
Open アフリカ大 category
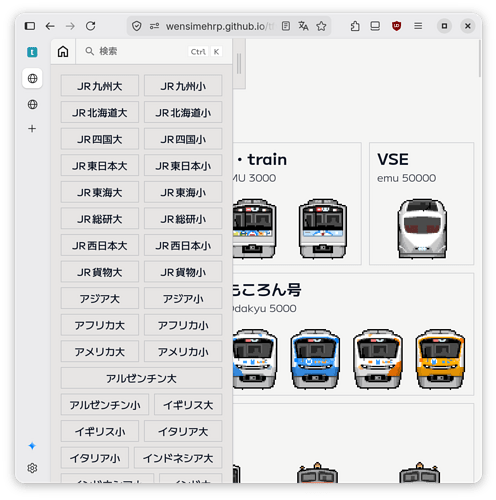(100, 325)
